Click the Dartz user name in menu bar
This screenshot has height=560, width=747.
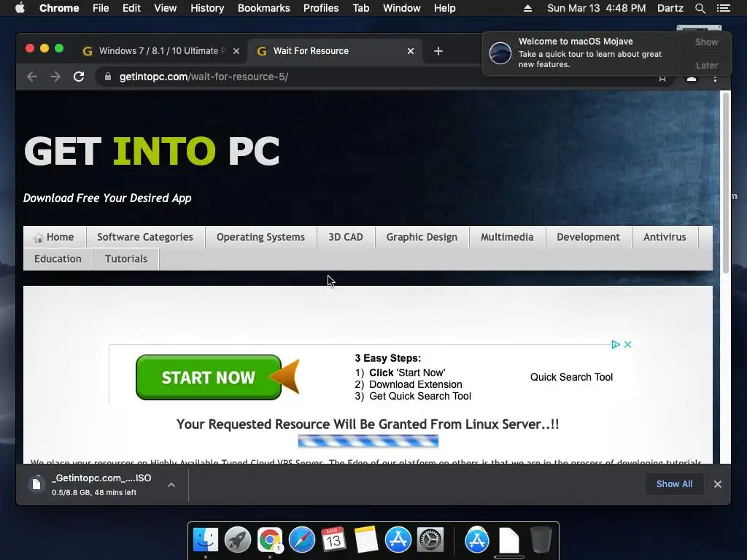pos(670,8)
